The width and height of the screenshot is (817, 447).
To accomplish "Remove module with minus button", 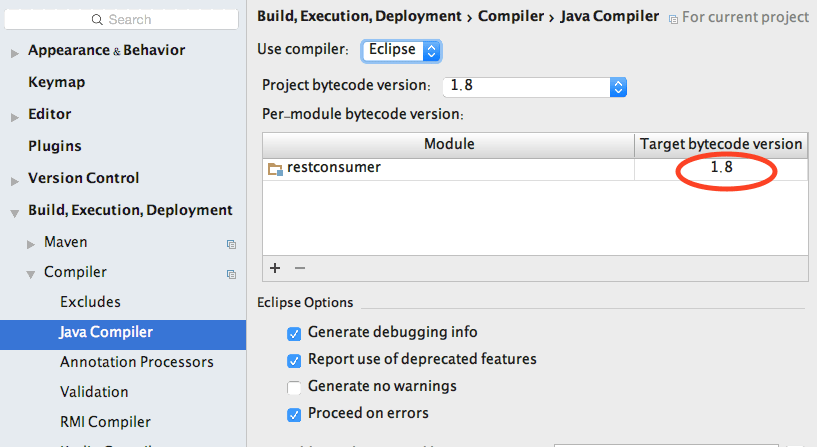I will click(x=300, y=268).
